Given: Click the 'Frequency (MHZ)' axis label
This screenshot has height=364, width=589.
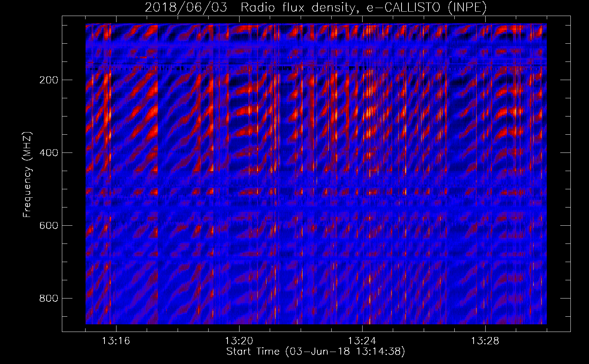Looking at the screenshot, I should coord(27,174).
